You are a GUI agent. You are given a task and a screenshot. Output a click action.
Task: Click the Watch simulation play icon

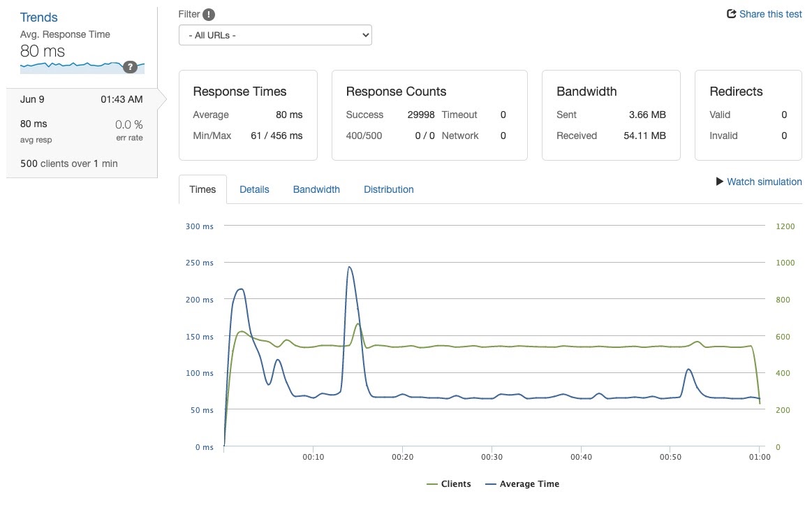[x=719, y=182]
